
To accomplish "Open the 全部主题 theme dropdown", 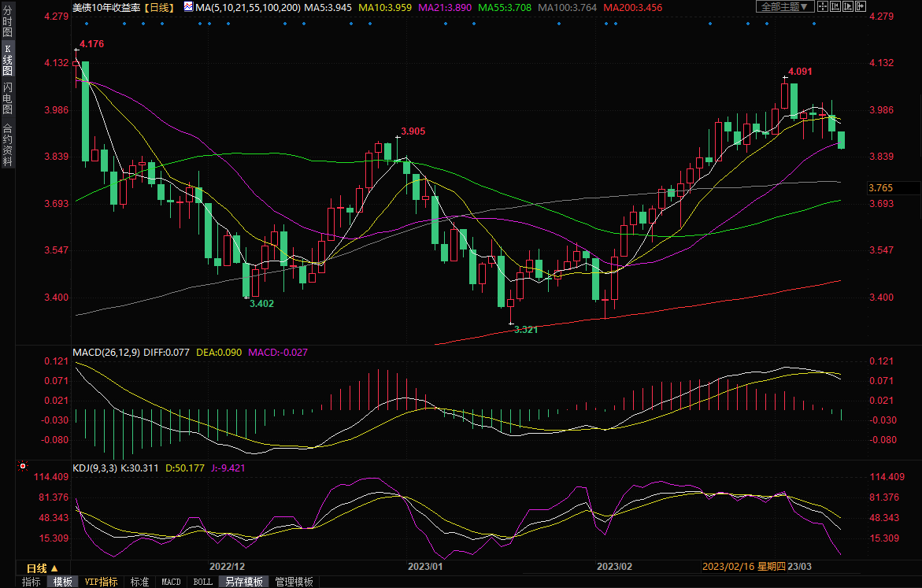I will click(x=783, y=7).
